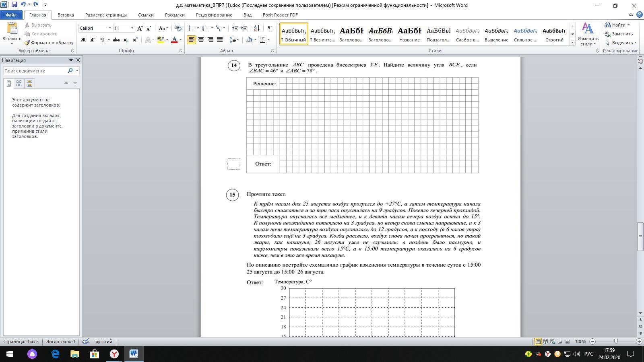The image size is (644, 362).
Task: Show or hide paragraph marks
Action: pos(270,28)
